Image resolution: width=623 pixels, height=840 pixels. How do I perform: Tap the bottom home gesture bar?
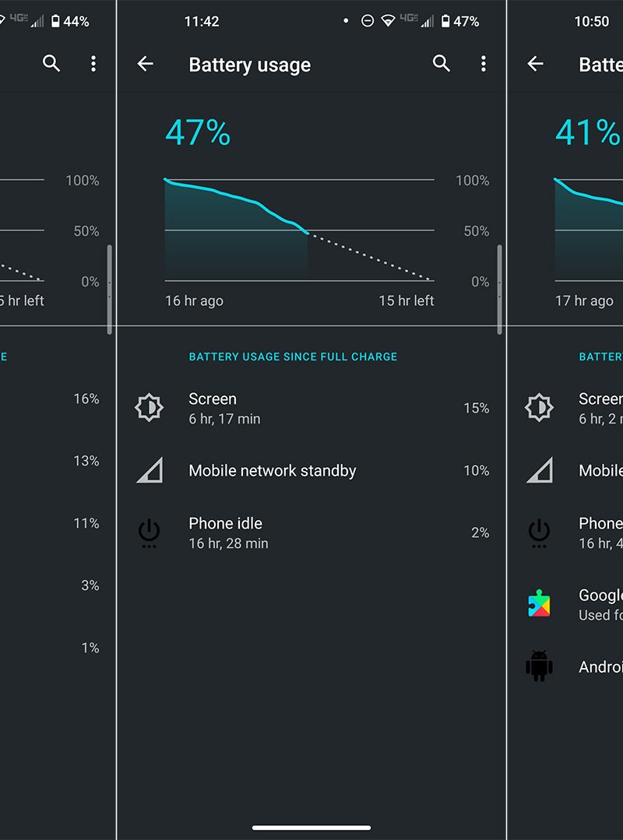[x=311, y=828]
